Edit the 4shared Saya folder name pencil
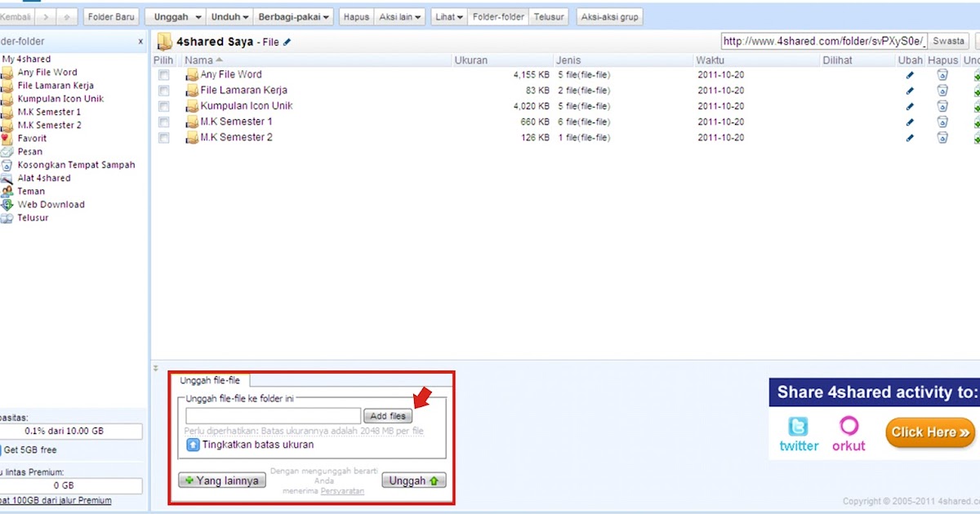 (x=287, y=42)
